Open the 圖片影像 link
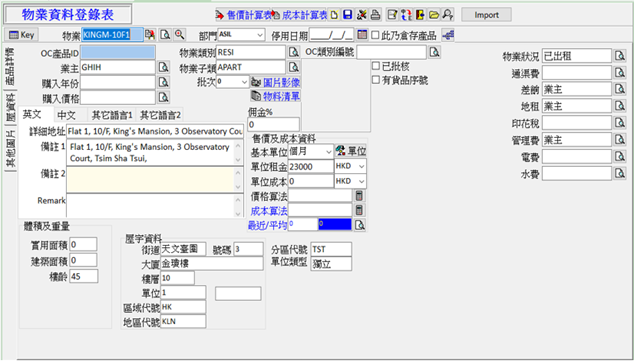Viewport: 634px width, 361px height. (x=276, y=82)
